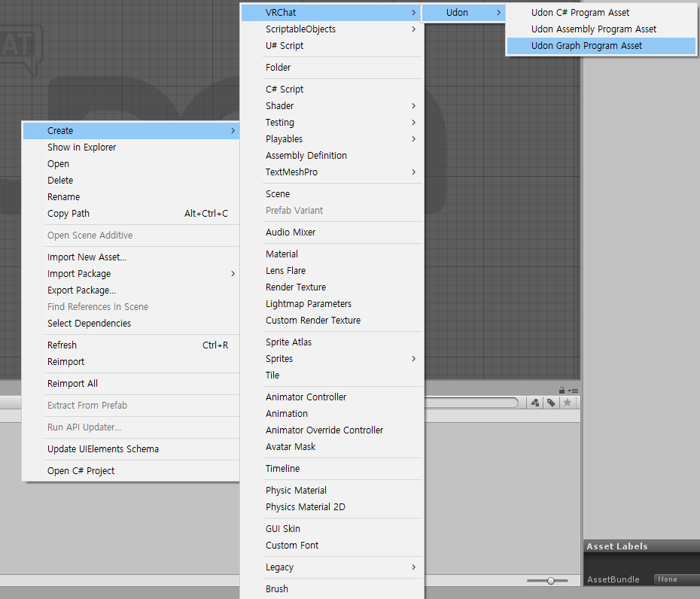The image size is (700, 599).
Task: Create a Render Texture
Action: [x=330, y=287]
